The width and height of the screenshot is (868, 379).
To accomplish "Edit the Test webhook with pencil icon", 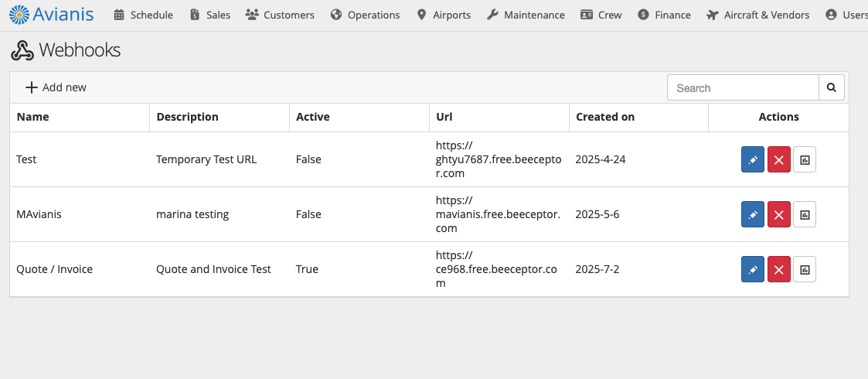I will pyautogui.click(x=752, y=159).
